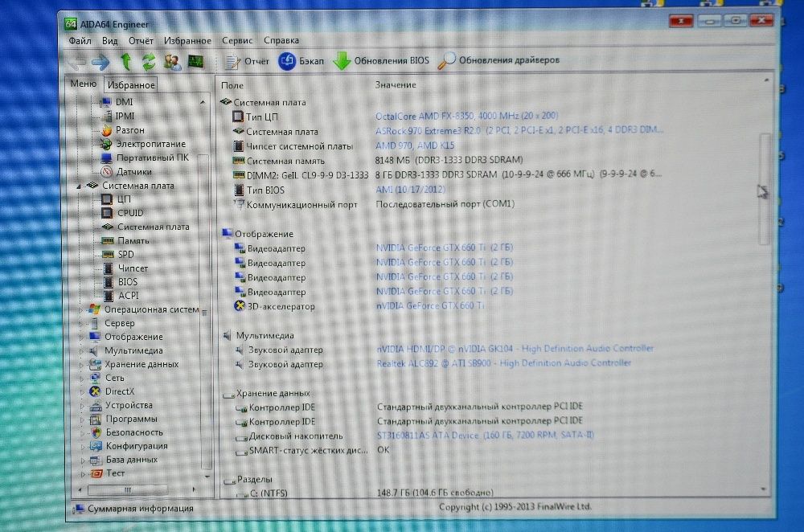Open the nVIDIA HDMI/DP audio controller link
Screen dimensions: 804x532
click(515, 349)
